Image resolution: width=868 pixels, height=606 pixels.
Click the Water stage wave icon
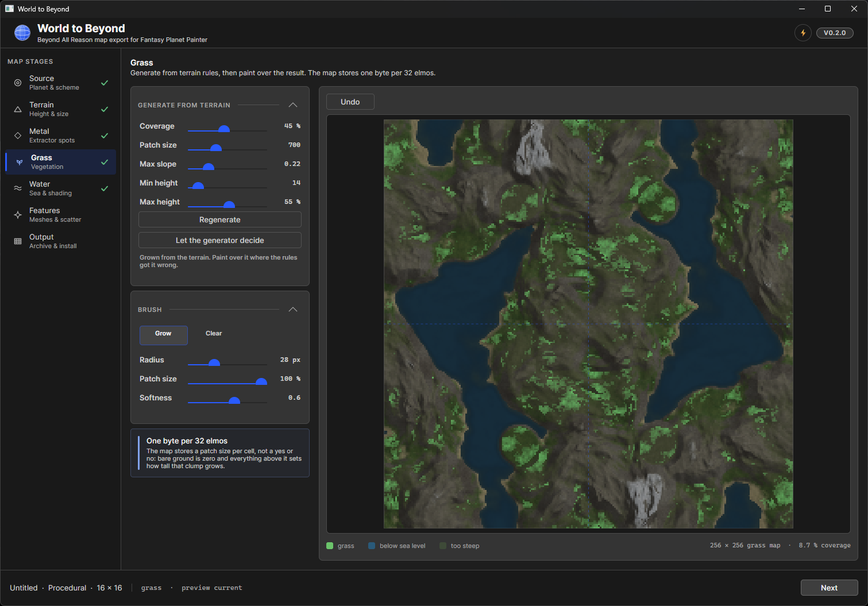(18, 188)
